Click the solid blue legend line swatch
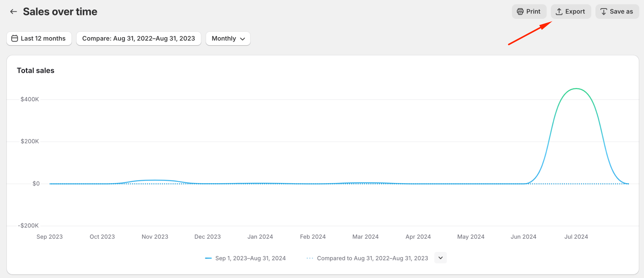 pyautogui.click(x=208, y=258)
